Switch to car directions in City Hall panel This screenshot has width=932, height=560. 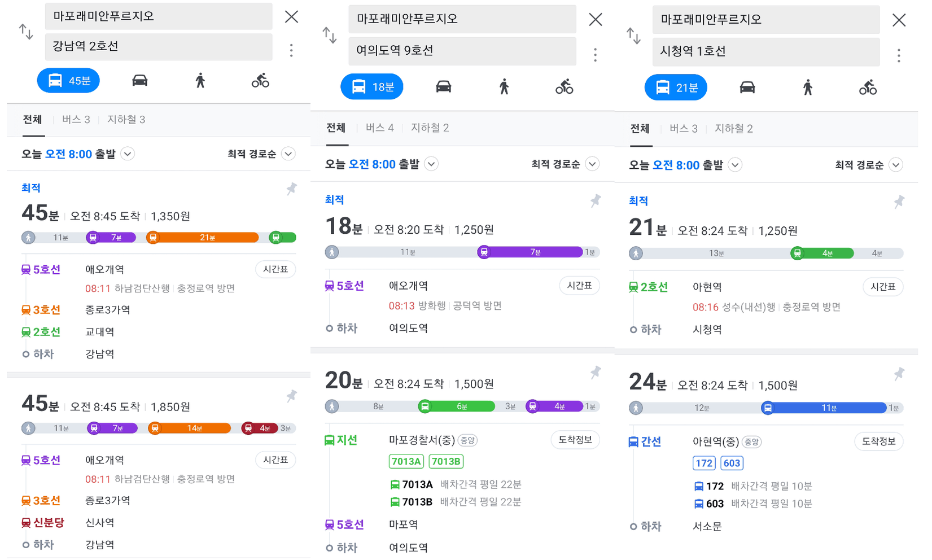click(x=747, y=88)
